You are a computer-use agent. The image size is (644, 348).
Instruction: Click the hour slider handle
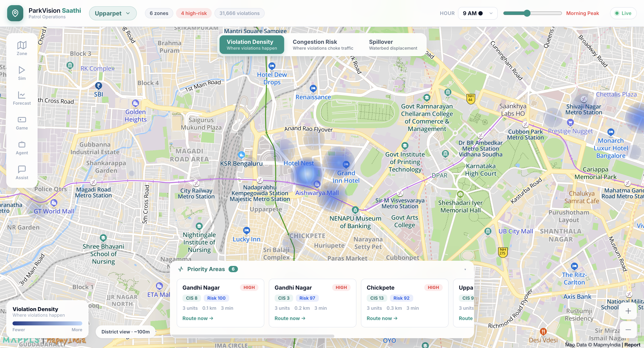(527, 13)
